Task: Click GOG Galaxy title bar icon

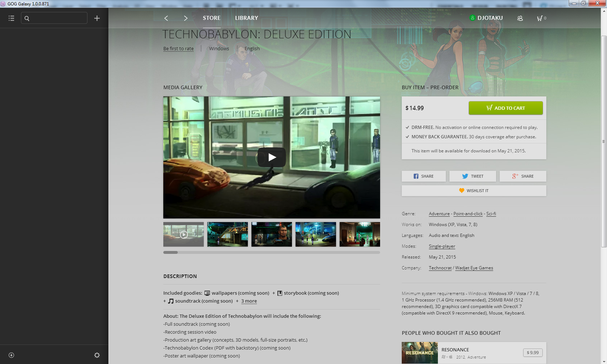Action: 3,4
